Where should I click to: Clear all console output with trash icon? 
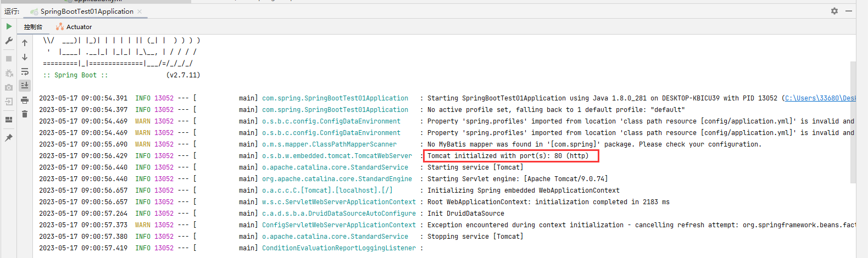point(25,114)
